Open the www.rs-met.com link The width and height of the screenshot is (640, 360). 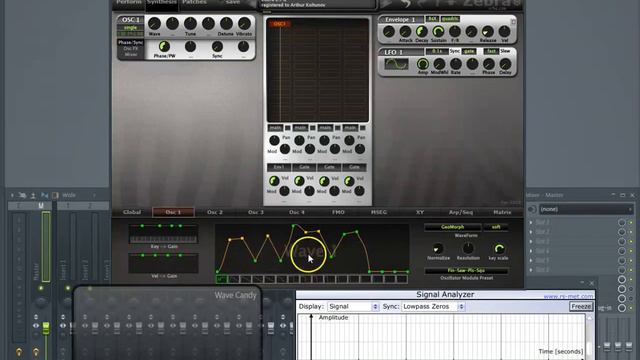(568, 296)
